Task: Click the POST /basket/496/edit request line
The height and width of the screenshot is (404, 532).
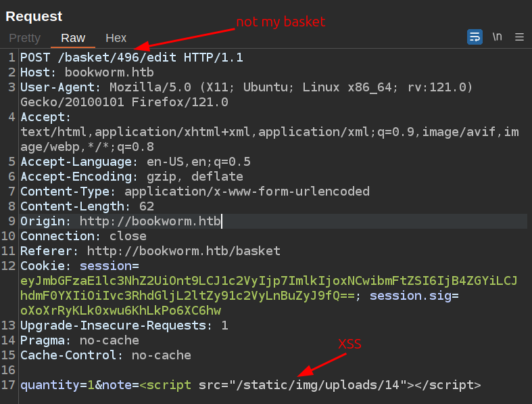Action: point(132,58)
